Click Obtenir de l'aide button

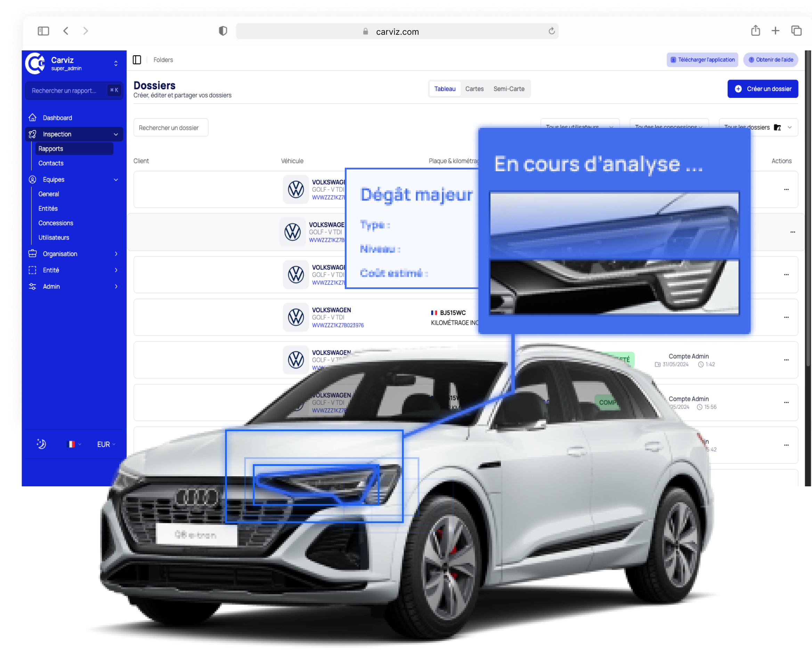click(x=771, y=60)
